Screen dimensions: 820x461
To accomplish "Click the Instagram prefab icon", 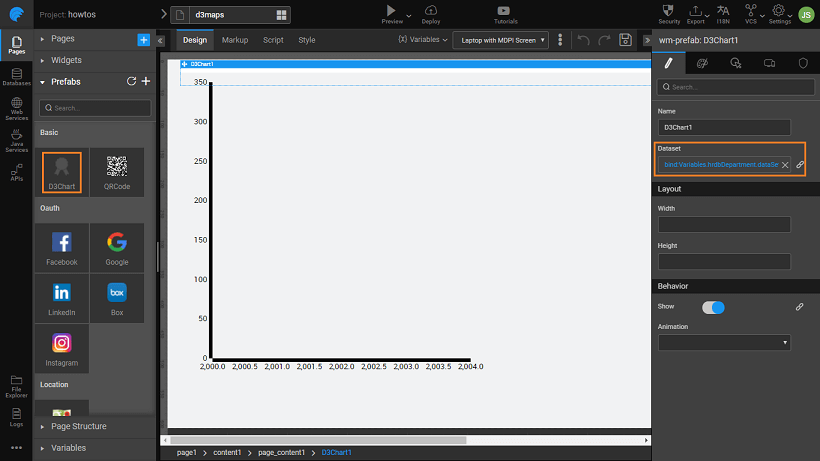I will tap(61, 347).
